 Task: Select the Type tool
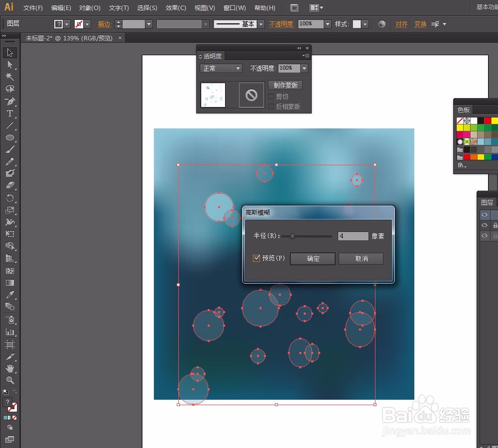[10, 113]
